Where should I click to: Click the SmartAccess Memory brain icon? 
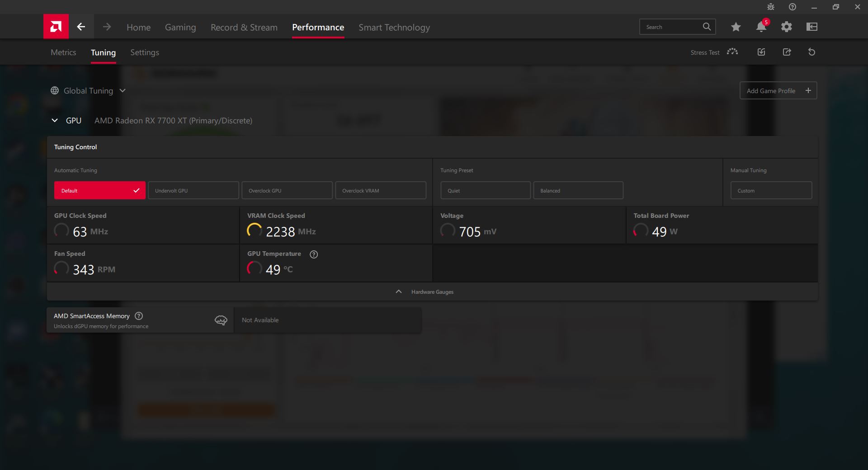(x=221, y=320)
